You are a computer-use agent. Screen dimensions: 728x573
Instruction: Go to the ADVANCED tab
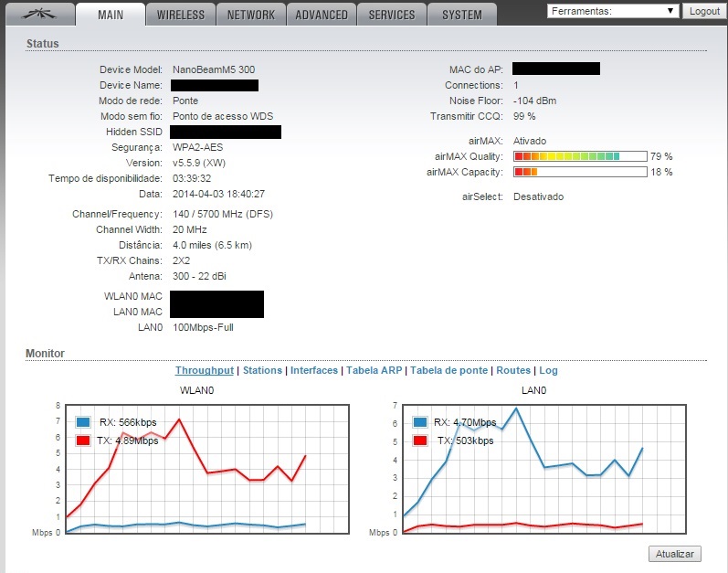(x=322, y=15)
